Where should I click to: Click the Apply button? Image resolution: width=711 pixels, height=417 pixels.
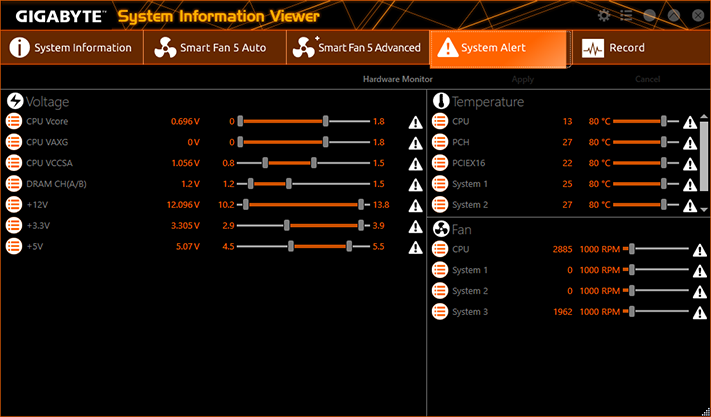tap(523, 79)
